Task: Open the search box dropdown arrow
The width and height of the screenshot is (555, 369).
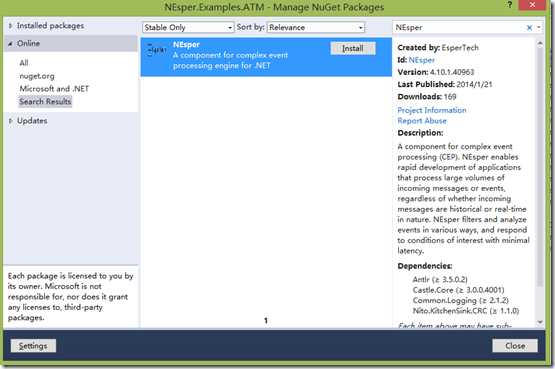Action: [539, 27]
